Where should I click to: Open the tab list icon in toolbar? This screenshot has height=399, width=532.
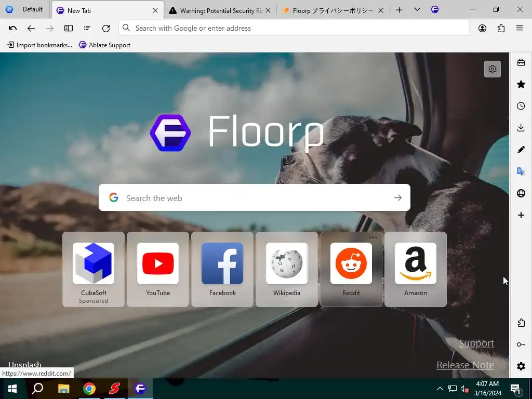tap(87, 28)
